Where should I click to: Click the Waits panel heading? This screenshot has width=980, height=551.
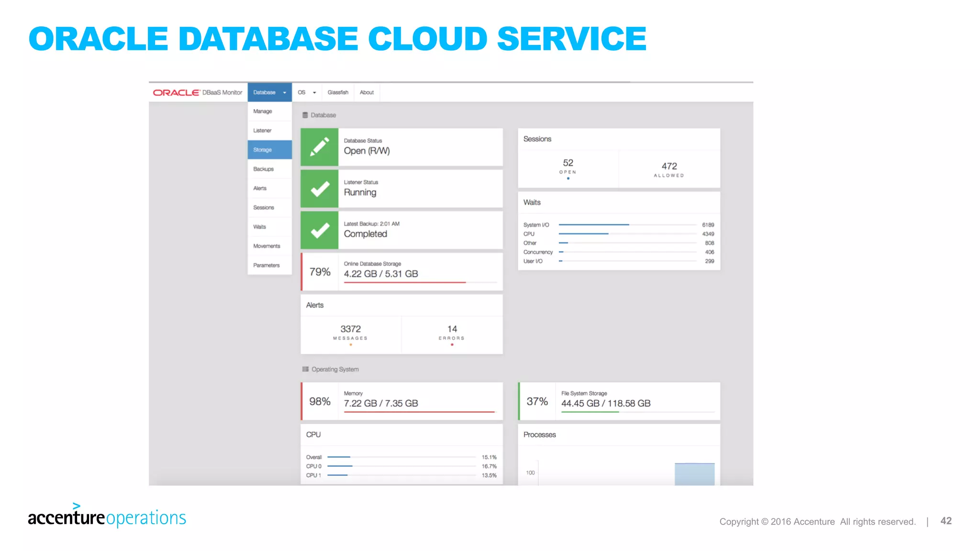pyautogui.click(x=532, y=203)
